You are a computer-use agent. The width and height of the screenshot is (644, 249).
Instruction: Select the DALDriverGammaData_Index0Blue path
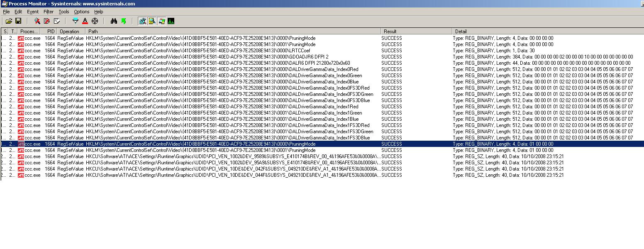point(222,82)
